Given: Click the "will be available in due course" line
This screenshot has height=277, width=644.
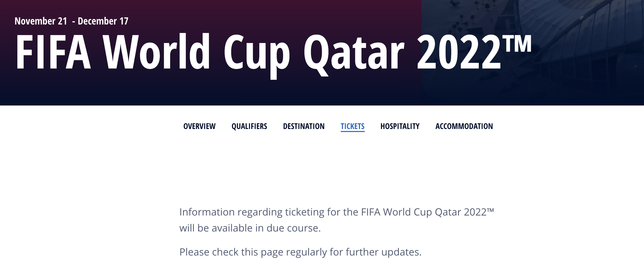Looking at the screenshot, I should pyautogui.click(x=250, y=228).
